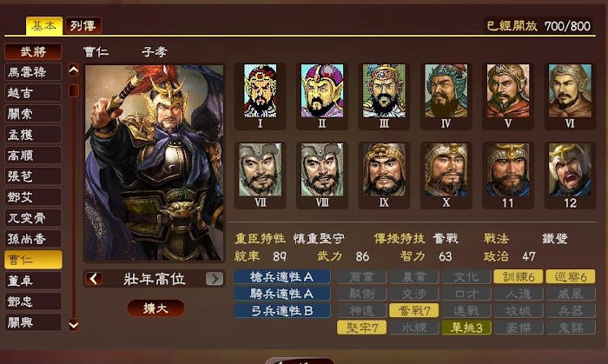Viewport: 608px width, 364px height.
Task: Select 孫尚香 from the officer list
Action: 33,239
